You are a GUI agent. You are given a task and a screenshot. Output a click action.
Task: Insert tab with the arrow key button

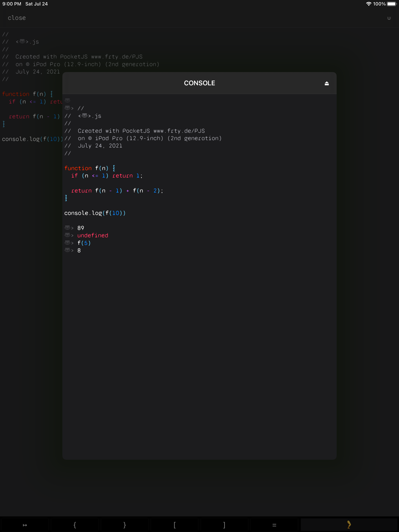click(25, 525)
